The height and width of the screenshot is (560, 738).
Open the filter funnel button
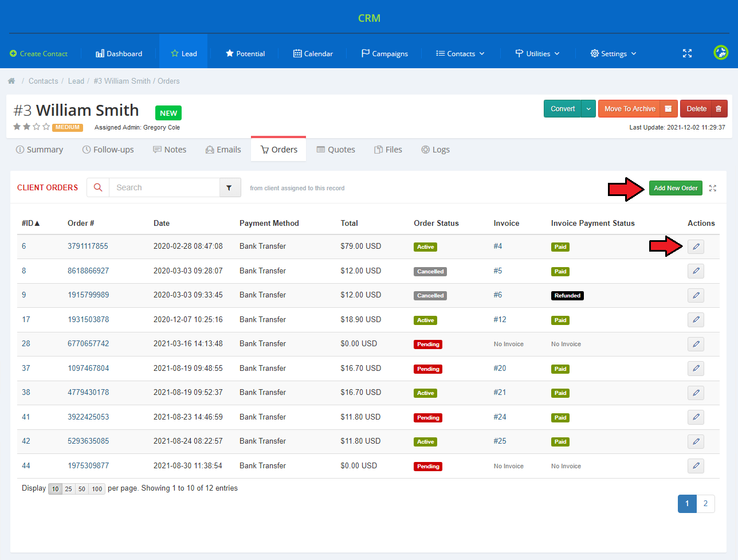[229, 187]
